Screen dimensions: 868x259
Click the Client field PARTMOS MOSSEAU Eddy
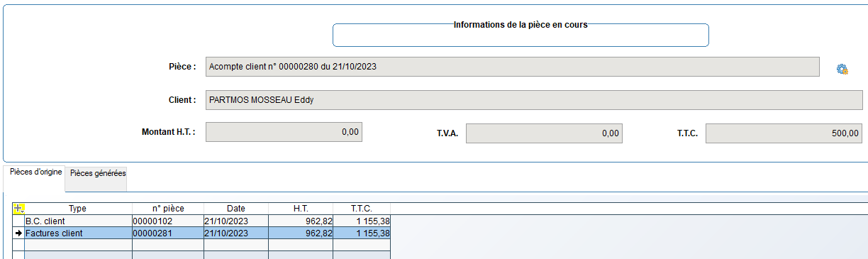pos(534,100)
